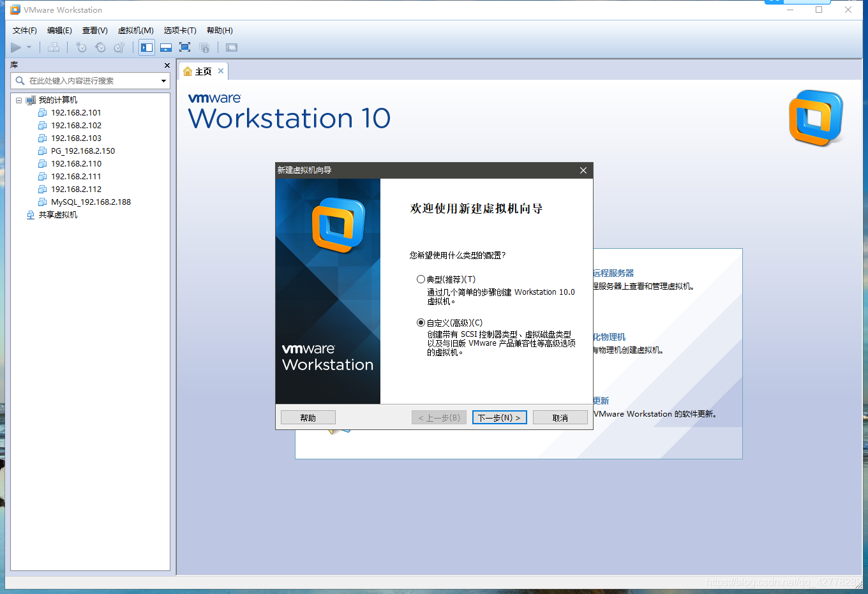Image resolution: width=868 pixels, height=594 pixels.
Task: Select the VM 192.168.2.103
Action: (76, 138)
